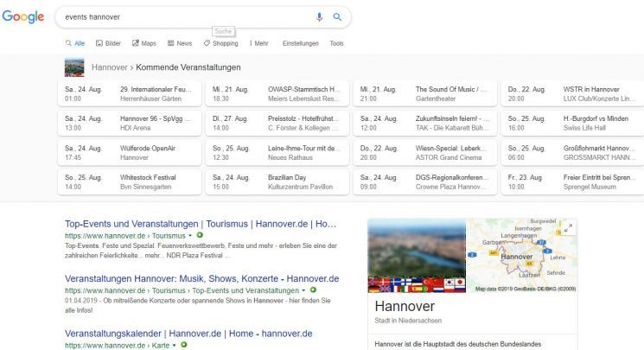Expand the dropdown arrow of first result URL
The image size is (644, 350).
point(190,236)
